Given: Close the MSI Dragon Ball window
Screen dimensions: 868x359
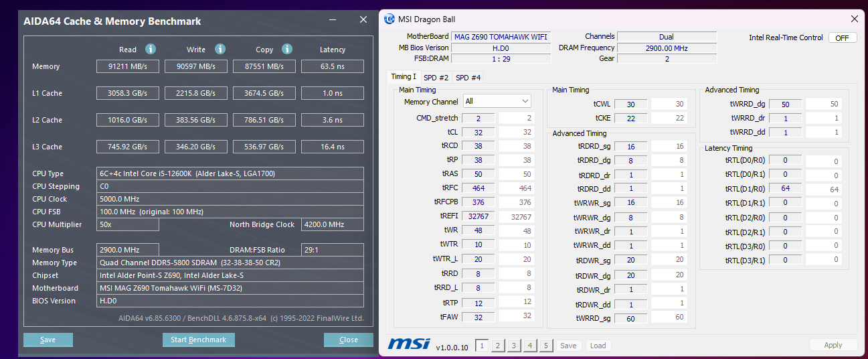Looking at the screenshot, I should (854, 19).
